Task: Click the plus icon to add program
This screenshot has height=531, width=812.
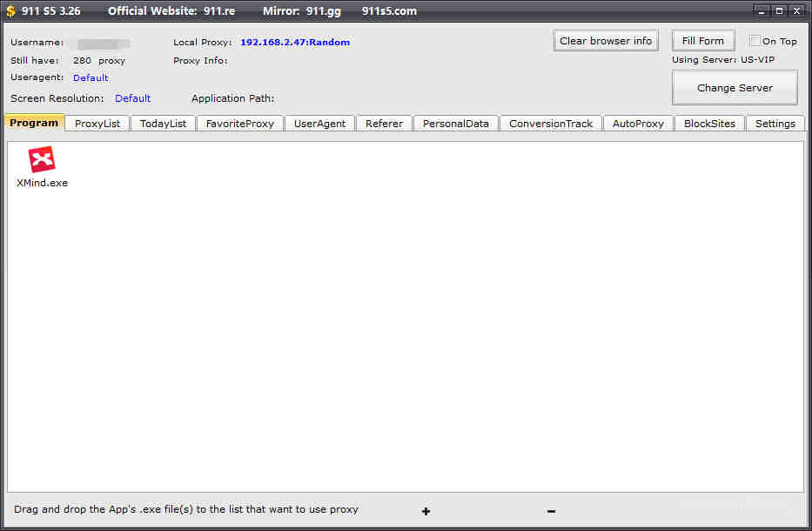Action: tap(426, 511)
